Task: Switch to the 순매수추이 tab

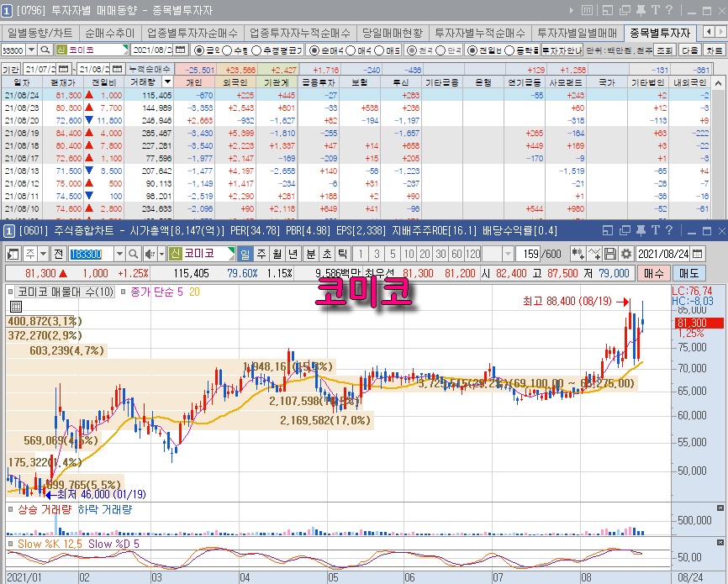Action: click(110, 33)
